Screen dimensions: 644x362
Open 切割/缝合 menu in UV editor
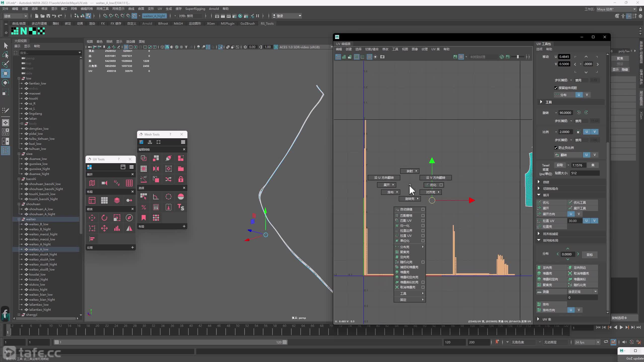click(x=372, y=49)
